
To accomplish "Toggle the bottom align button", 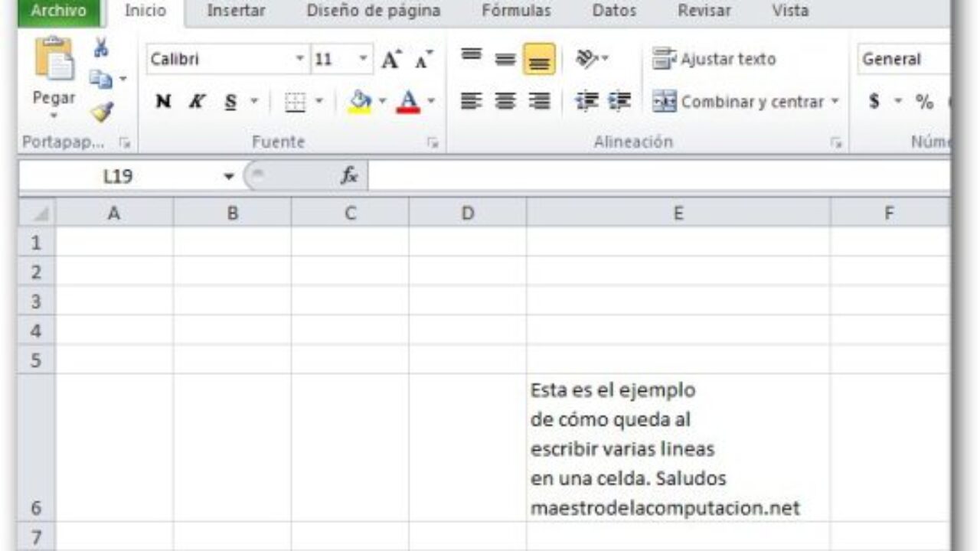I will [x=539, y=60].
